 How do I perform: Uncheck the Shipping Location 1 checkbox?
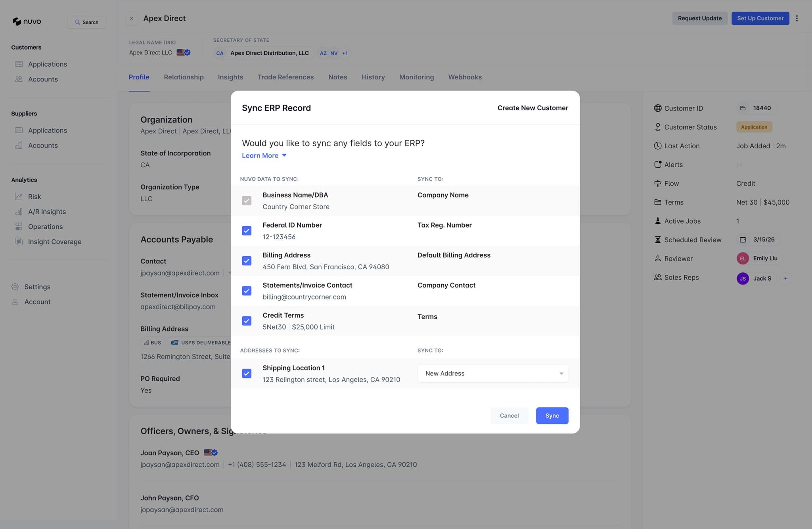(247, 374)
